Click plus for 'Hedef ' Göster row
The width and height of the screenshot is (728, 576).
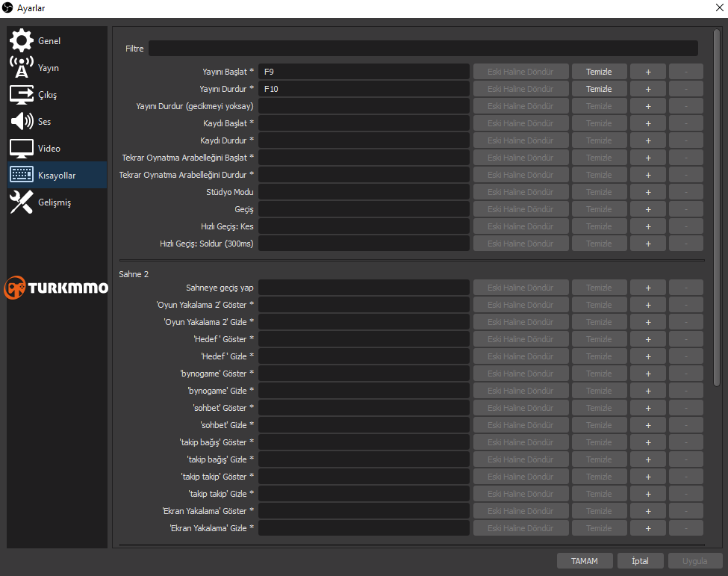648,340
